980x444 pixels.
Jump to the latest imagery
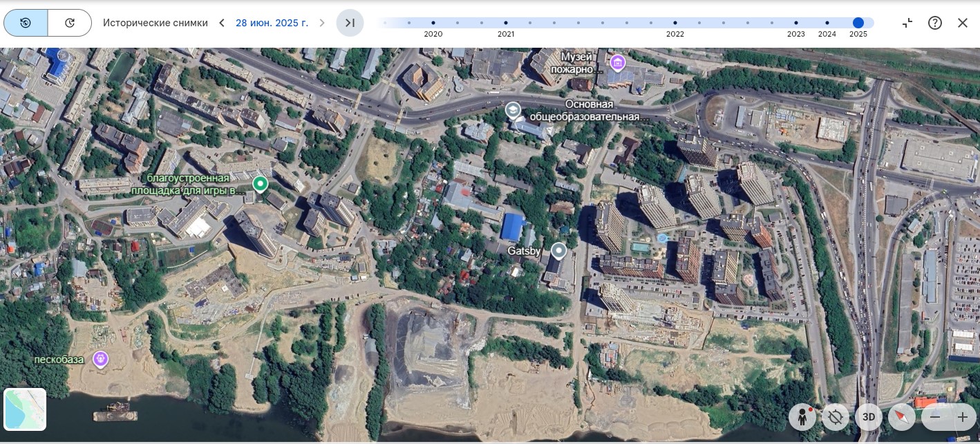[350, 23]
